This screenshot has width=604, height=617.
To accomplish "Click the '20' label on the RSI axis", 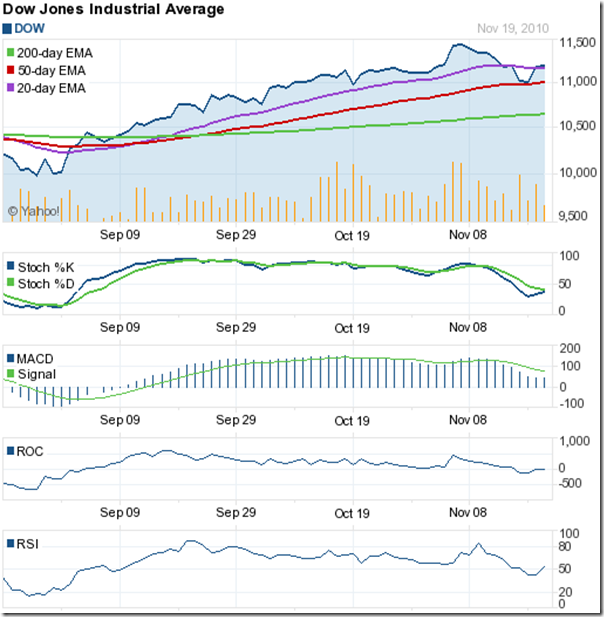I will click(x=565, y=592).
